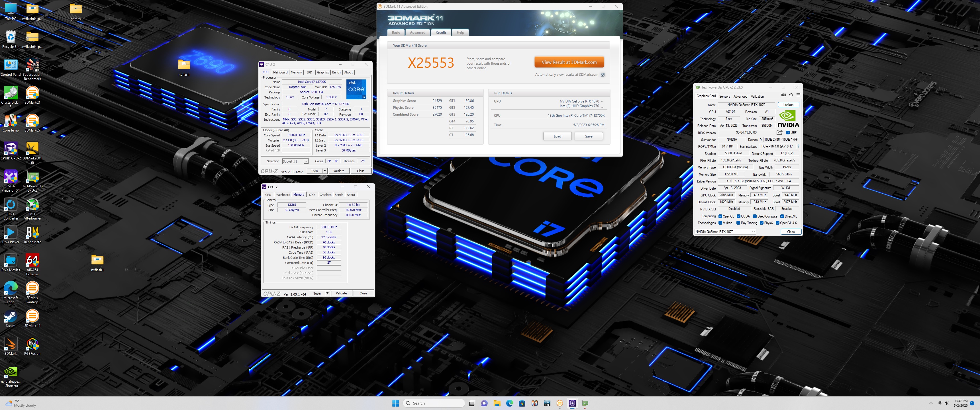Open the GPU-Z hamburger menu
The width and height of the screenshot is (980, 410).
pyautogui.click(x=798, y=95)
